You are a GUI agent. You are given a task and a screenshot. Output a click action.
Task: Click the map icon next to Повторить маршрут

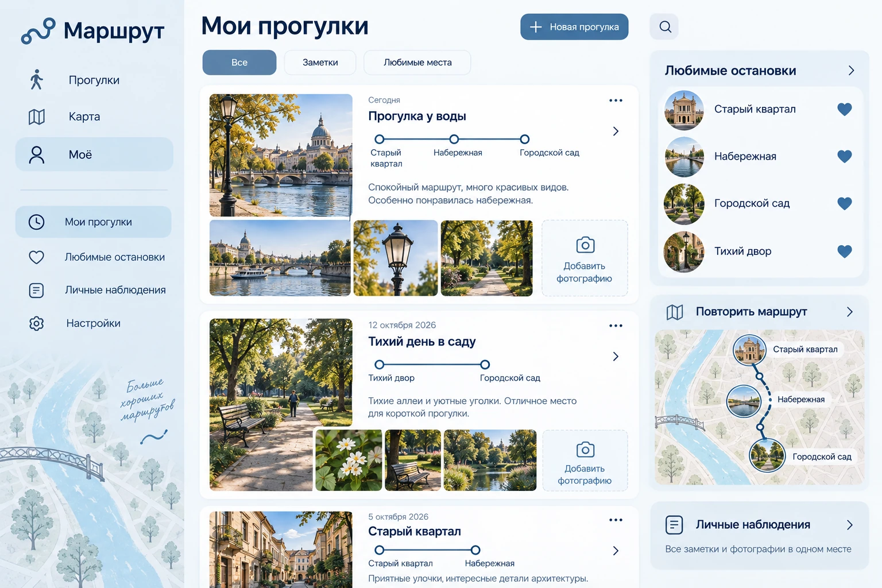(x=675, y=312)
